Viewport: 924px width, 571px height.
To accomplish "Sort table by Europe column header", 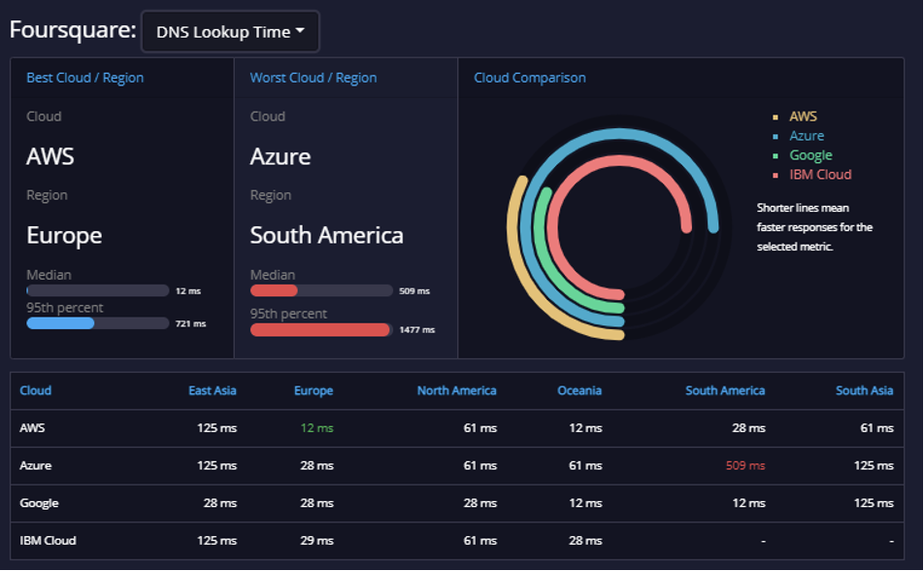I will pyautogui.click(x=313, y=390).
